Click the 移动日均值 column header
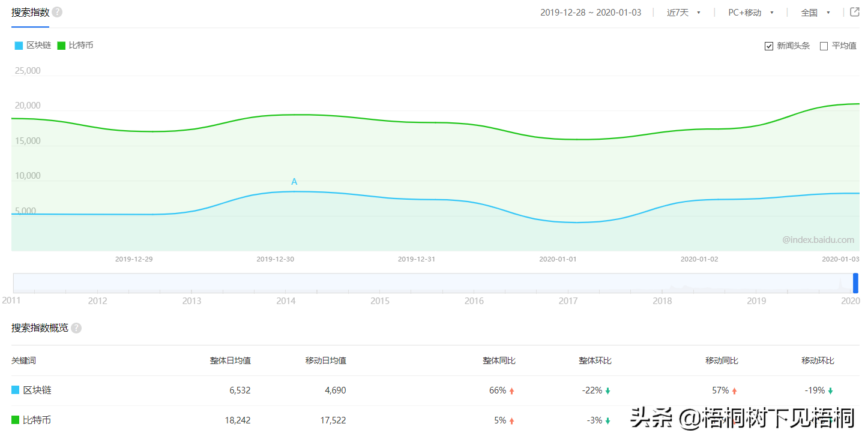The width and height of the screenshot is (868, 442). [326, 360]
